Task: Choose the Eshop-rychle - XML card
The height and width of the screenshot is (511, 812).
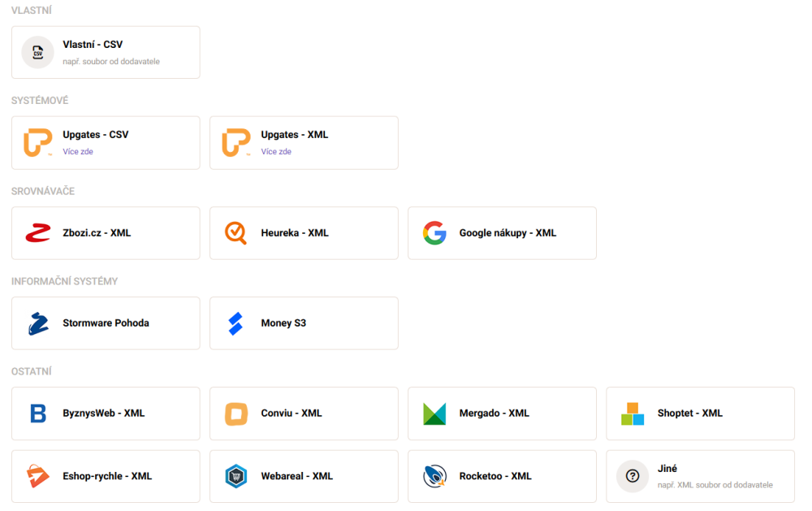Action: [106, 476]
